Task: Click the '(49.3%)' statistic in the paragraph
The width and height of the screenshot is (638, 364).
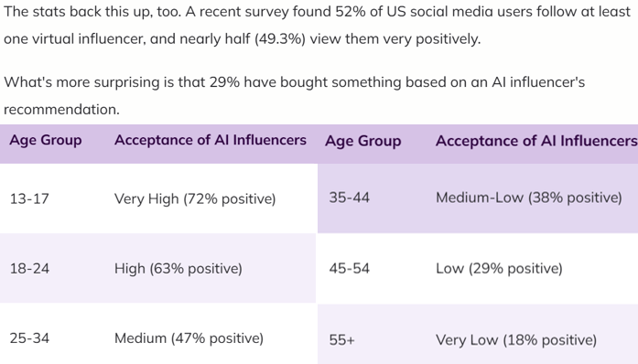Action: pos(280,39)
